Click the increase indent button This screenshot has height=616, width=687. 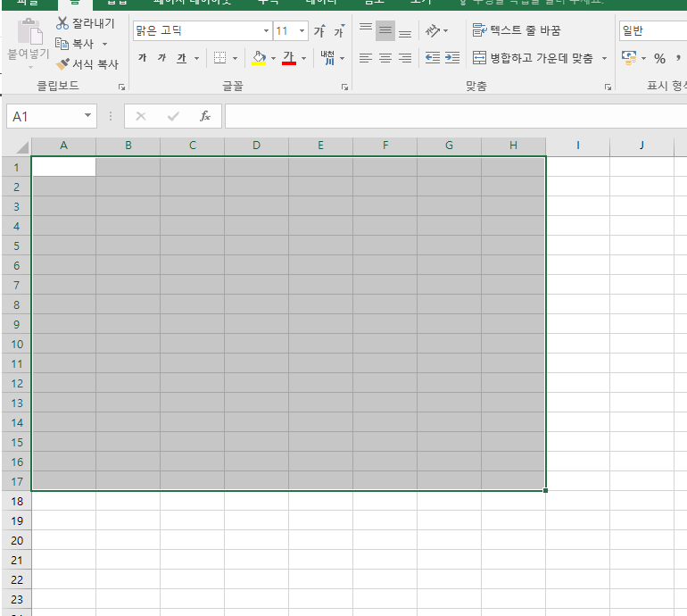(x=452, y=58)
